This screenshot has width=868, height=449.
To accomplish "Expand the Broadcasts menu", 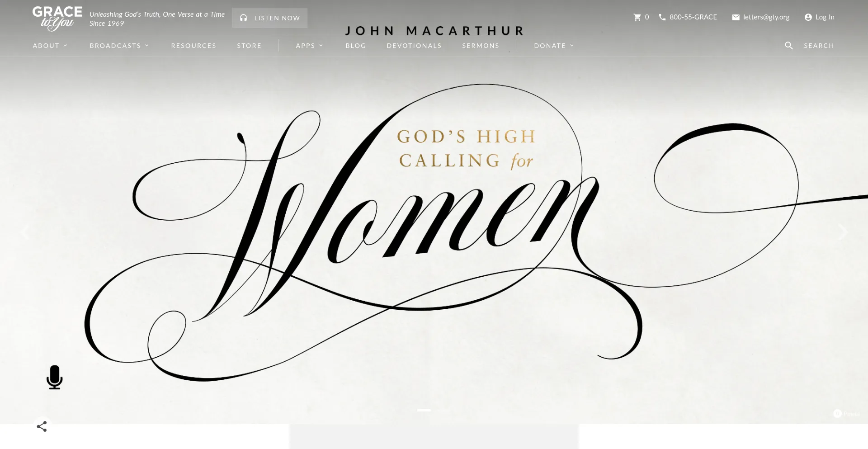I will (119, 46).
